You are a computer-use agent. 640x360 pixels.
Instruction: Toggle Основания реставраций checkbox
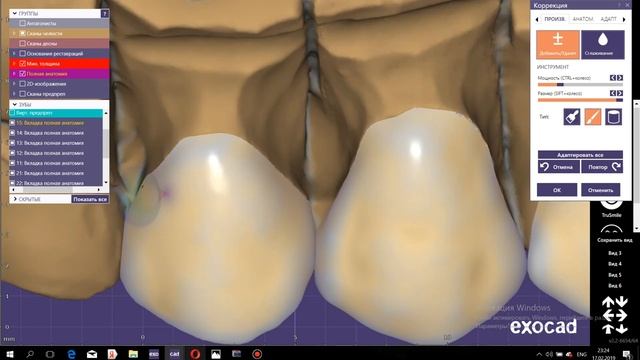(22, 53)
